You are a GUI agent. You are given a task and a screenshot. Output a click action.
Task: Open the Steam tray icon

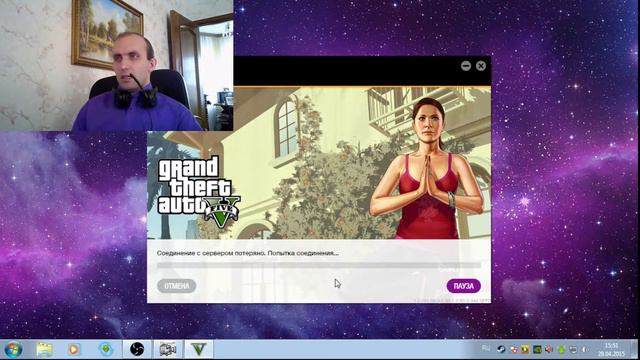click(501, 349)
